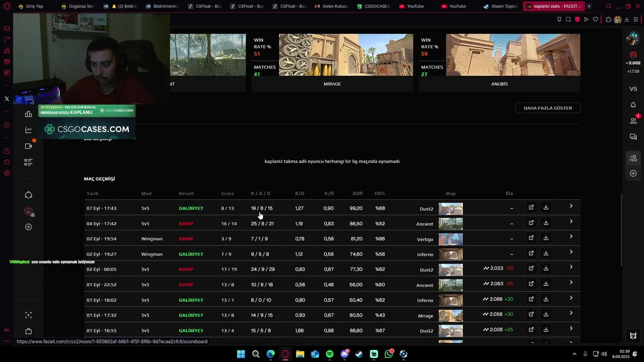Click the Opera browser menu logo

7,7
